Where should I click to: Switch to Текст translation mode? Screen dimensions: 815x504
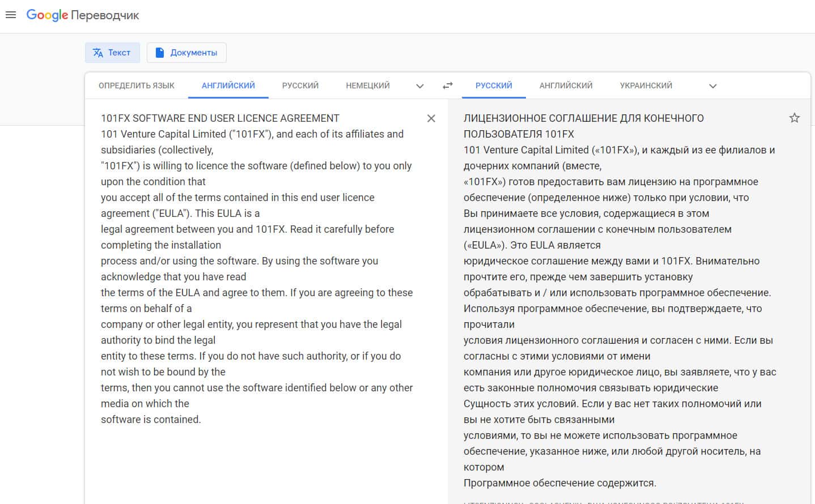112,53
